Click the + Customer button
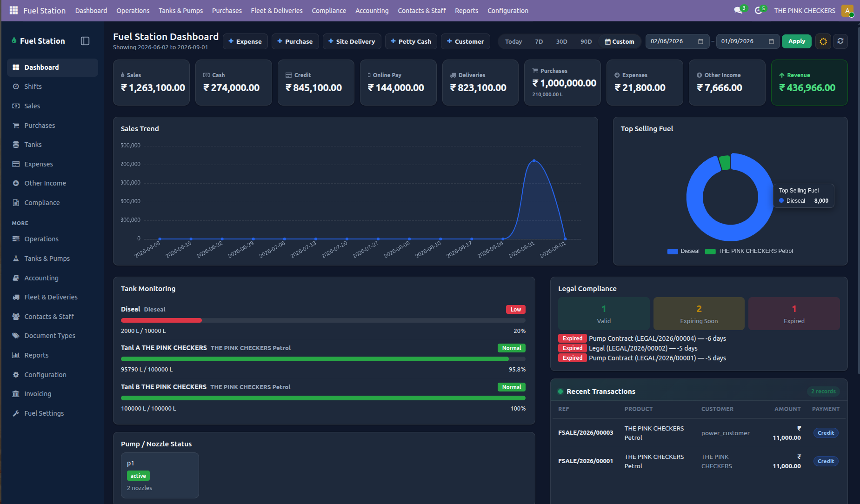The height and width of the screenshot is (504, 860). 466,41
